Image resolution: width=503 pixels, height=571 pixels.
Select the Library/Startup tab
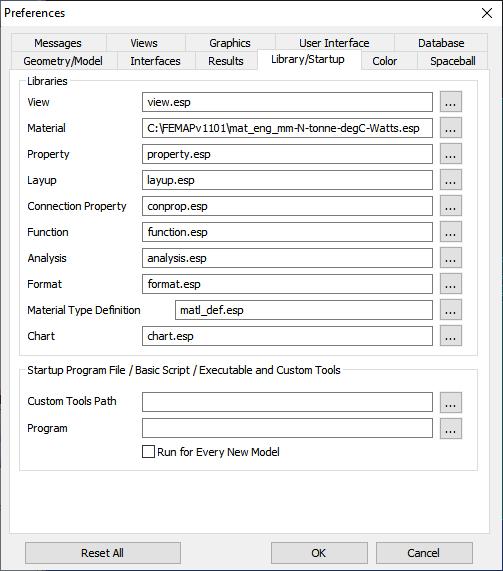coord(308,59)
